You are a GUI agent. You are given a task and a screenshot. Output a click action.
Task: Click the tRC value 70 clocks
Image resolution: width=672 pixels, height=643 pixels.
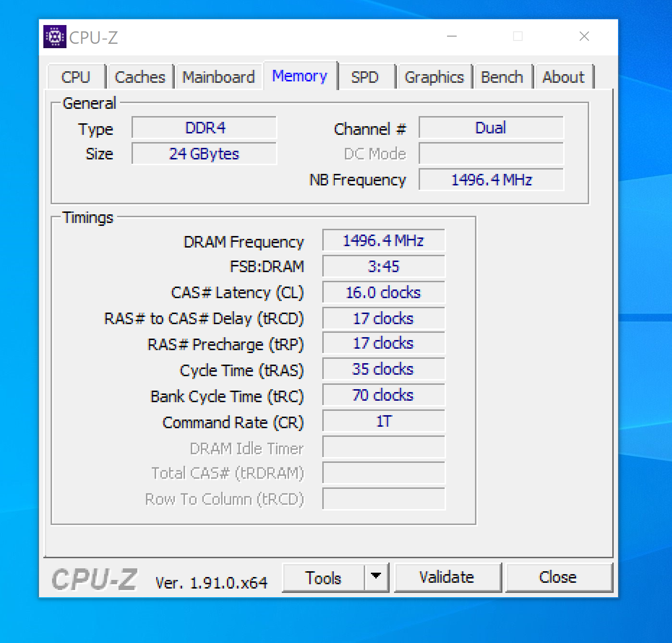point(383,395)
